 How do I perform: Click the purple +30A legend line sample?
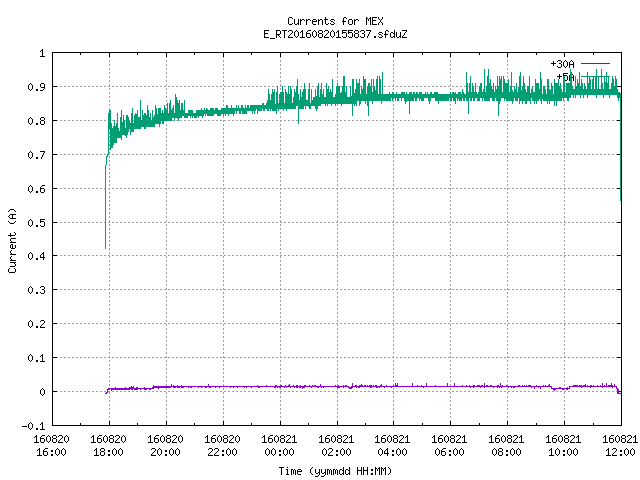pyautogui.click(x=595, y=64)
